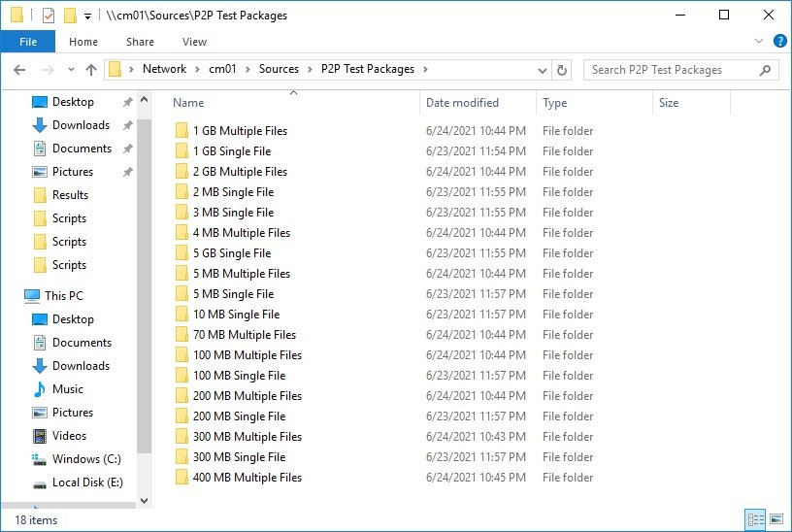This screenshot has width=792, height=532.
Task: Open the Music folder in This PC
Action: 40,389
